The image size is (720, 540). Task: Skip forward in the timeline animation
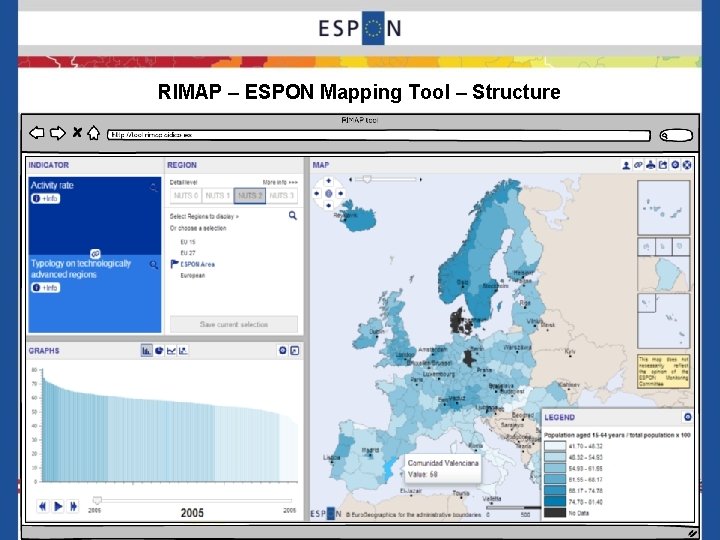(73, 506)
